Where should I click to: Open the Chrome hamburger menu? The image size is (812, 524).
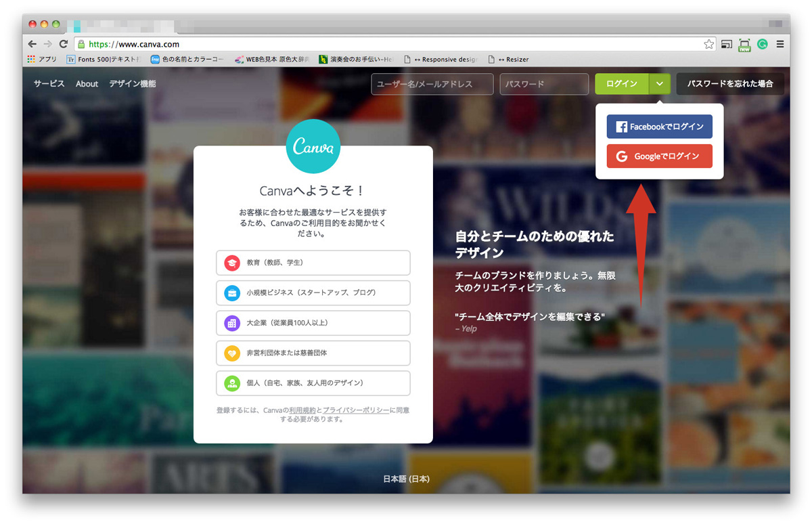pos(780,44)
